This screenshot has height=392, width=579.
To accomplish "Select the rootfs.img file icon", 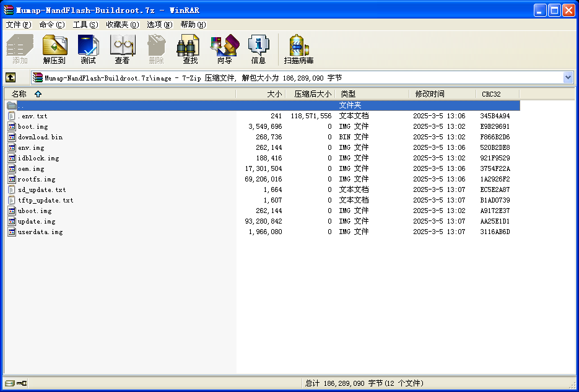I will tap(12, 179).
